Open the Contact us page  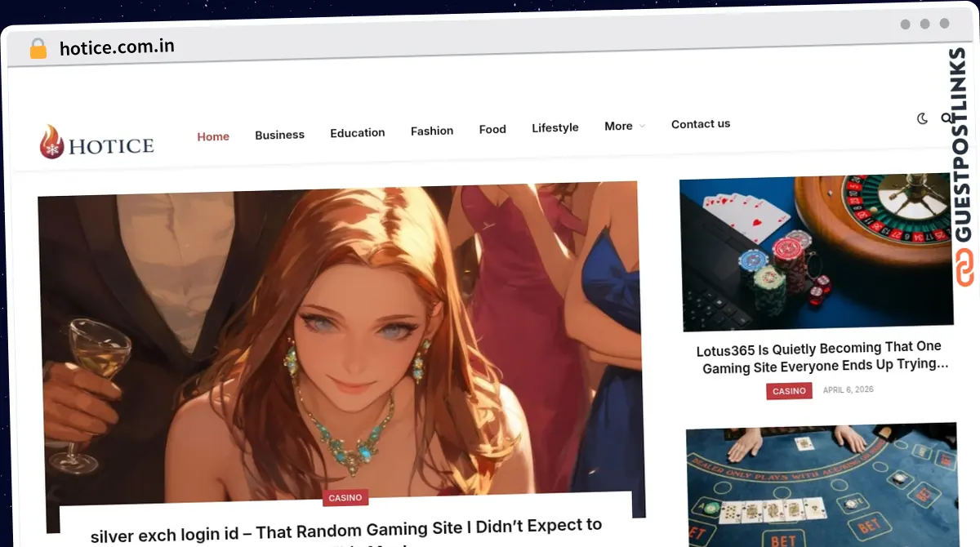tap(701, 124)
